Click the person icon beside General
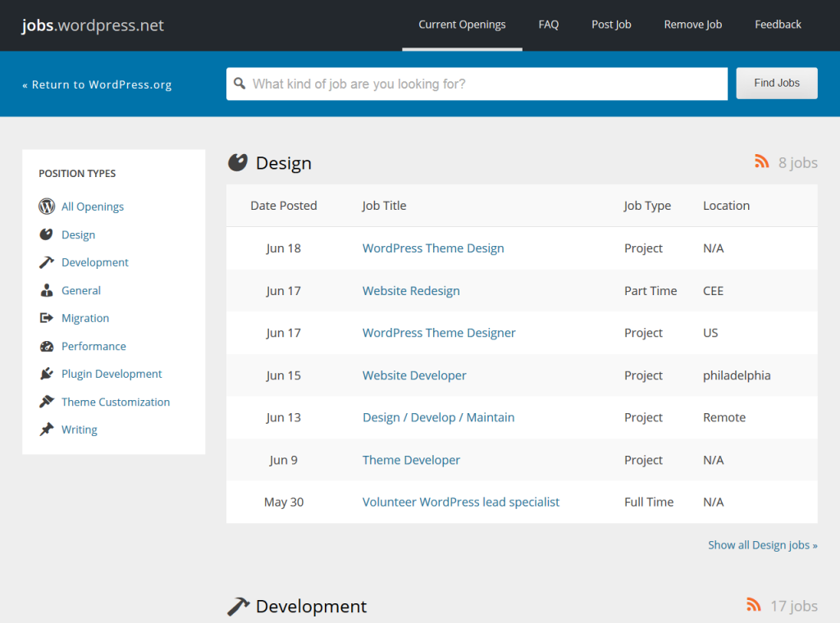This screenshot has width=840, height=623. click(x=47, y=290)
